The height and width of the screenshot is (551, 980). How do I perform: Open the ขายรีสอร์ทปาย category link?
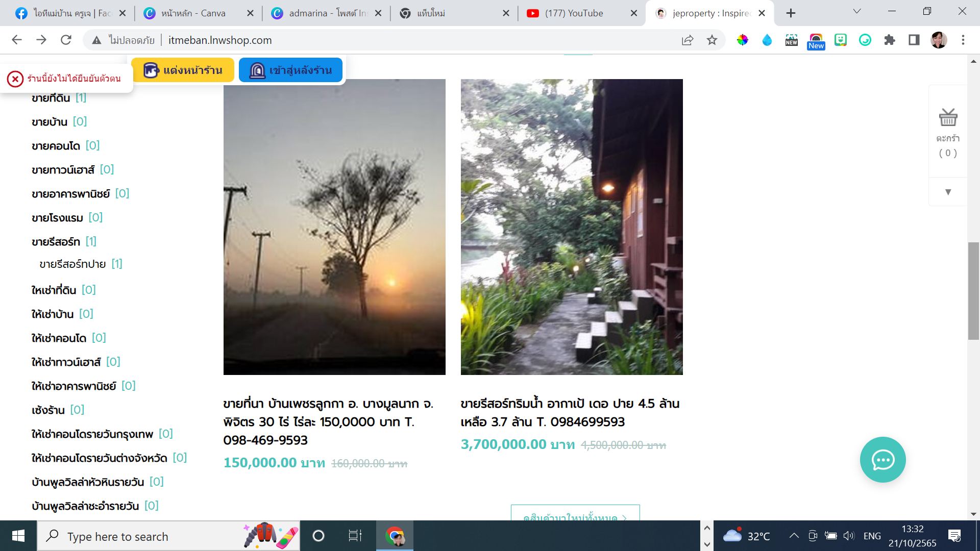coord(72,264)
